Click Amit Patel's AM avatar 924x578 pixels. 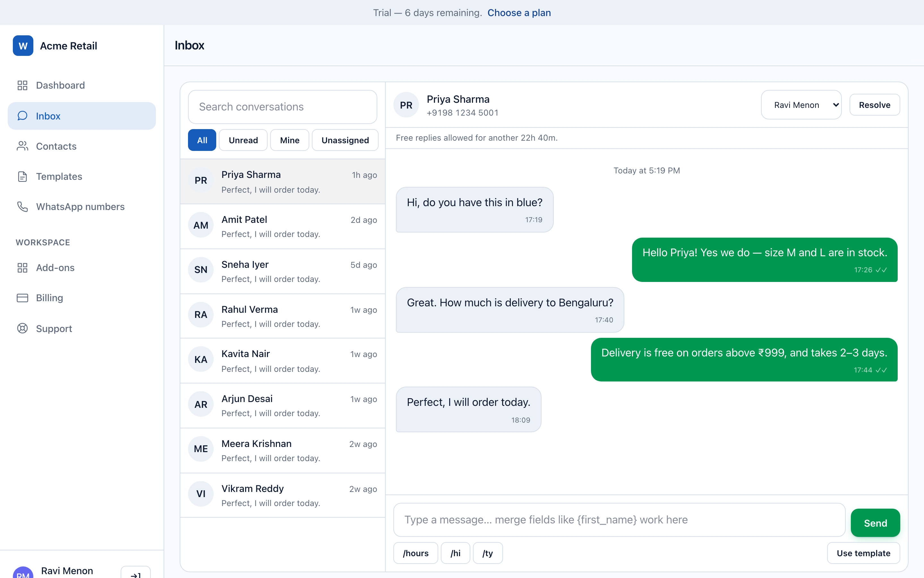click(201, 225)
